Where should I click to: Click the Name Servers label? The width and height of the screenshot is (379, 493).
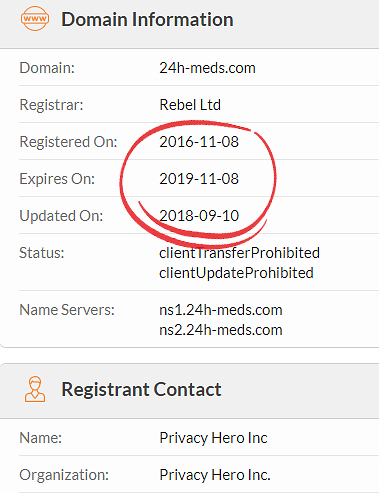(67, 310)
